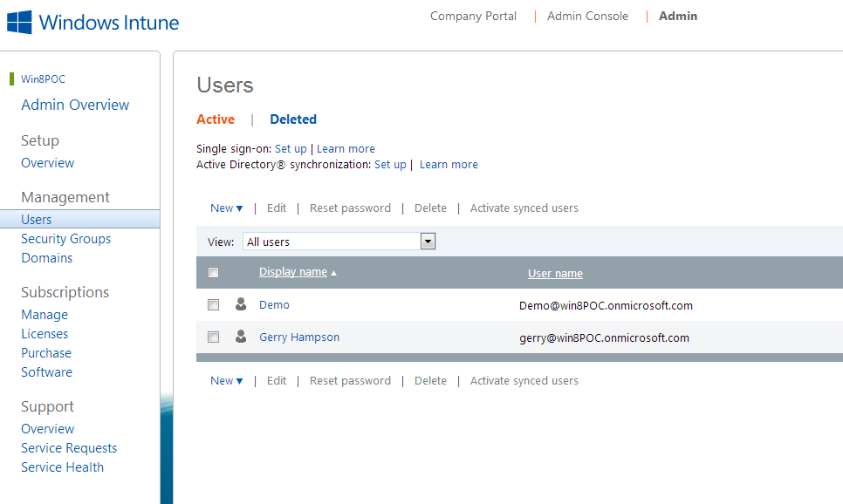Sort users by the Display name column
This screenshot has width=843, height=504.
pos(292,271)
